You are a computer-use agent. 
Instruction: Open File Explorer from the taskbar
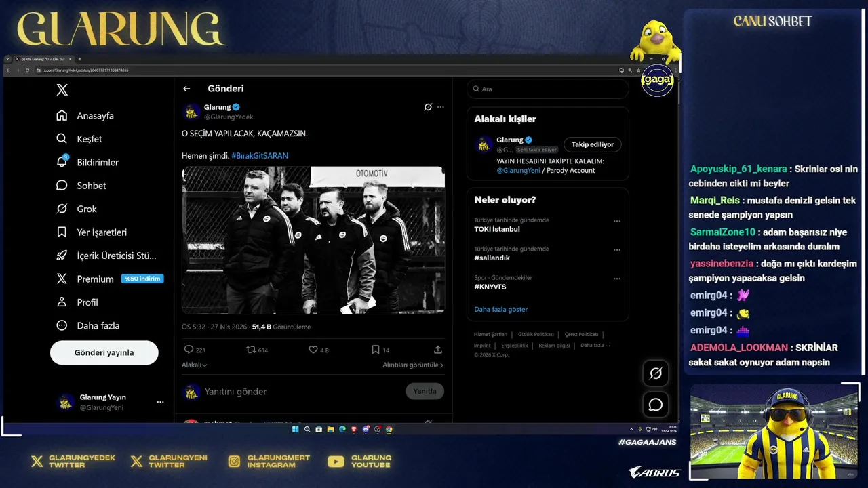click(x=330, y=429)
